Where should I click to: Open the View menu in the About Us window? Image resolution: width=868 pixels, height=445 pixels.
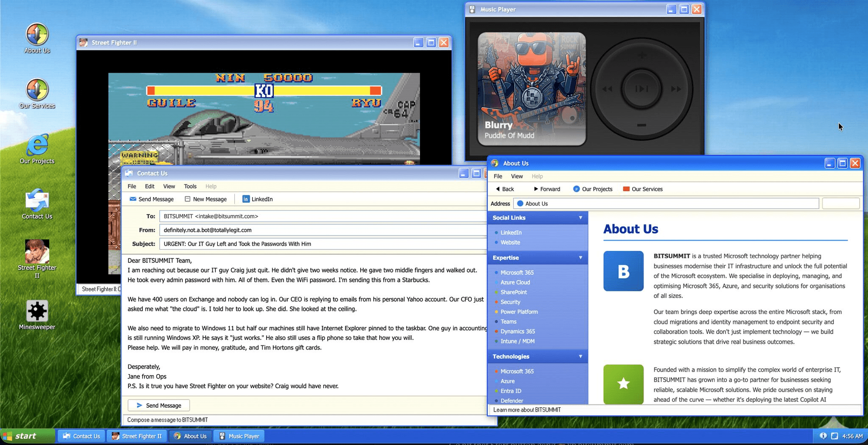tap(516, 176)
